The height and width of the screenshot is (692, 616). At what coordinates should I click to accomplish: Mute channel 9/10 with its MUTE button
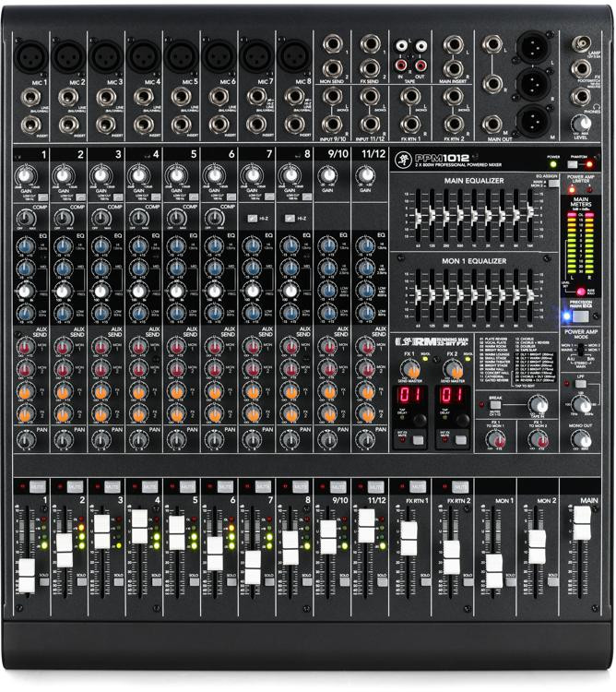tap(338, 487)
